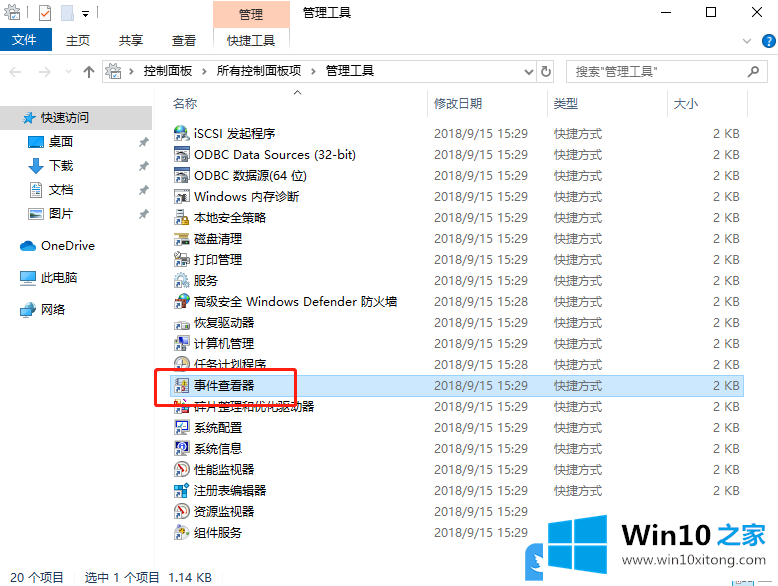Sort by the 类型 column header
Screen dimensions: 778x586
607,103
